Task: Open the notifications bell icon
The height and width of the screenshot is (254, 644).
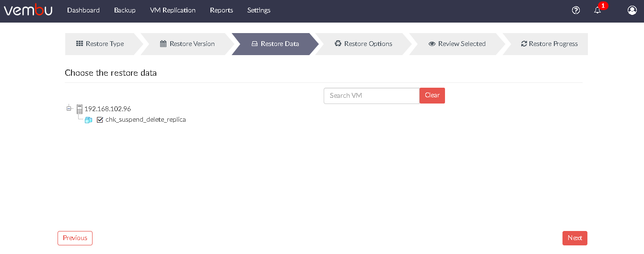Action: [x=597, y=10]
